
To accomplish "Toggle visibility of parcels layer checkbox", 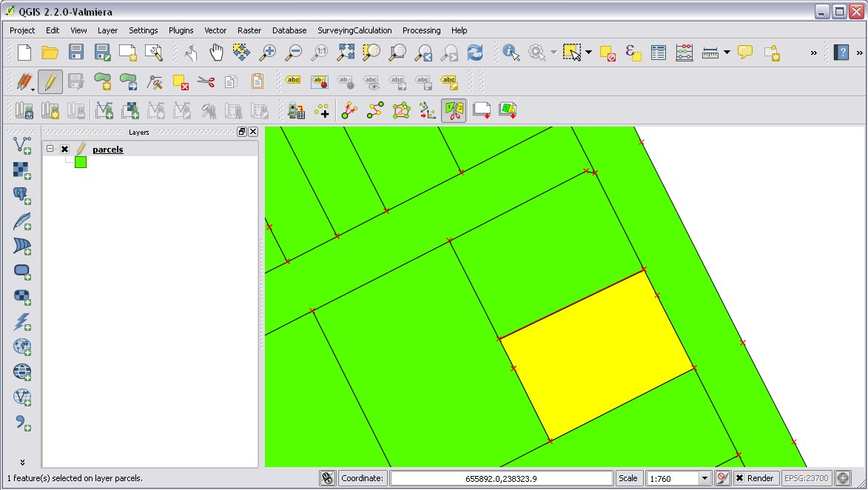I will [x=65, y=150].
